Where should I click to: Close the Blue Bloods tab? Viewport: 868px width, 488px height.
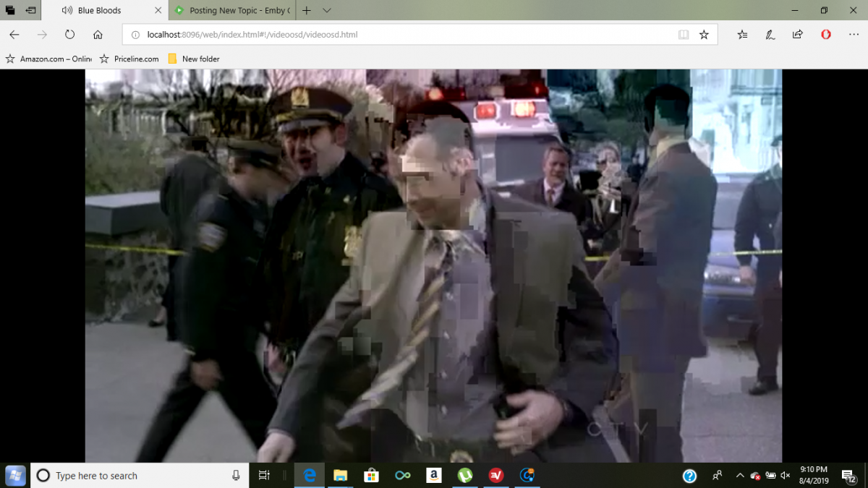pos(158,11)
